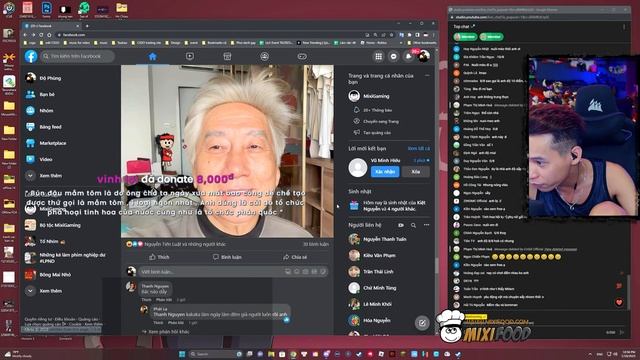This screenshot has width=640, height=360.
Task: Open the Chrome three-dots menu
Action: (x=433, y=35)
